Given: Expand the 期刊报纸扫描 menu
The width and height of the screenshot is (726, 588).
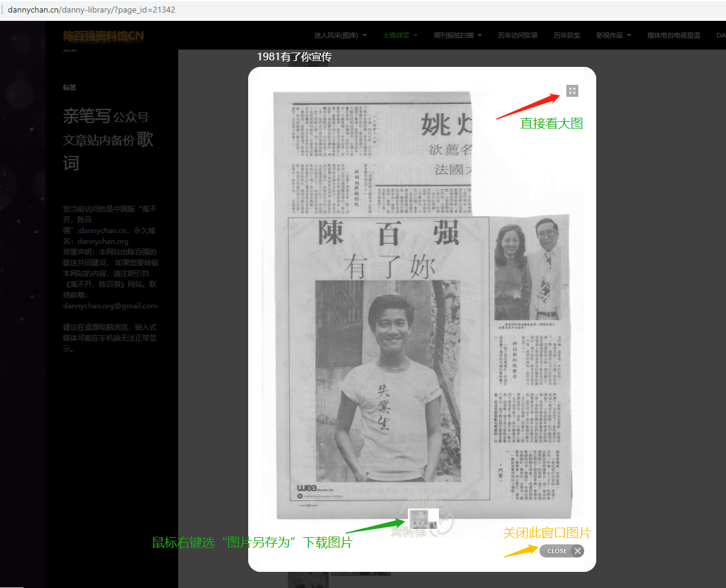Looking at the screenshot, I should [x=457, y=35].
